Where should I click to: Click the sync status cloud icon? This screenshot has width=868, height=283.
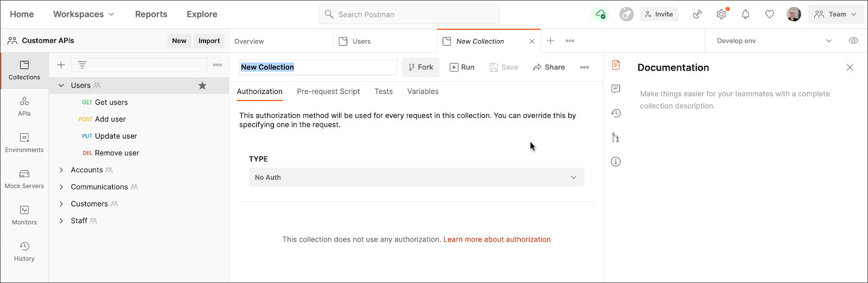coord(600,14)
